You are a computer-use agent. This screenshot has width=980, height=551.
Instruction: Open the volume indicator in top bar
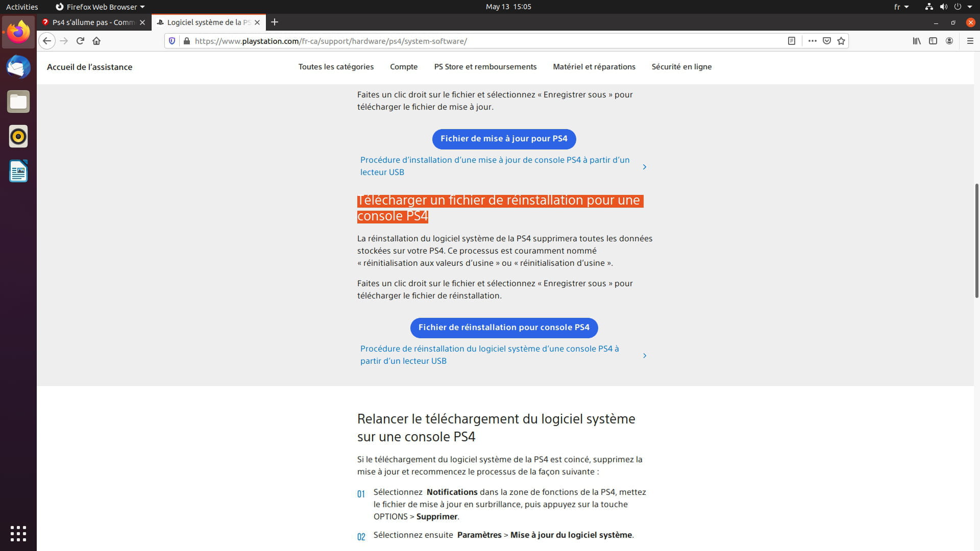coord(943,7)
